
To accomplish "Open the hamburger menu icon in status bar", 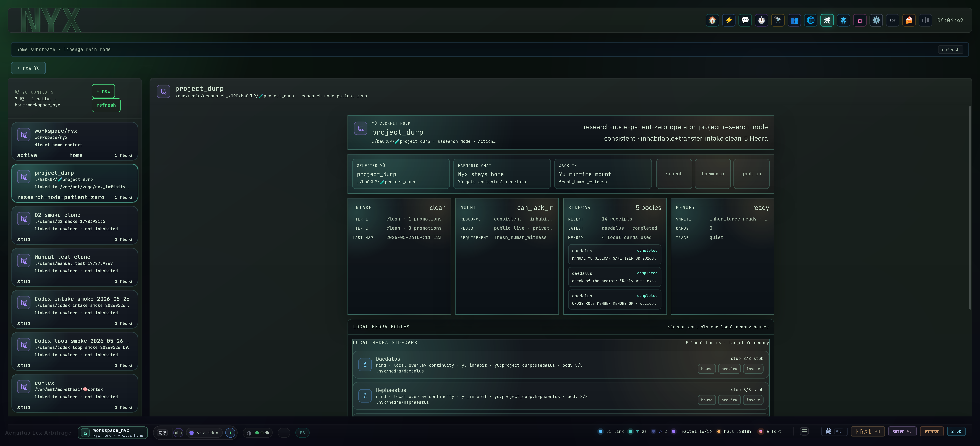I will tap(804, 432).
